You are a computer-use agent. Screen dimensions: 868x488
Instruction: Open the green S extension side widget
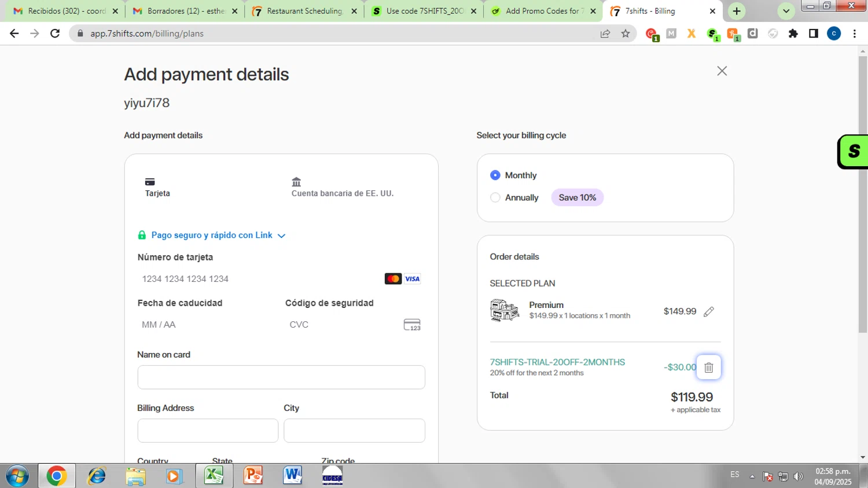point(854,151)
